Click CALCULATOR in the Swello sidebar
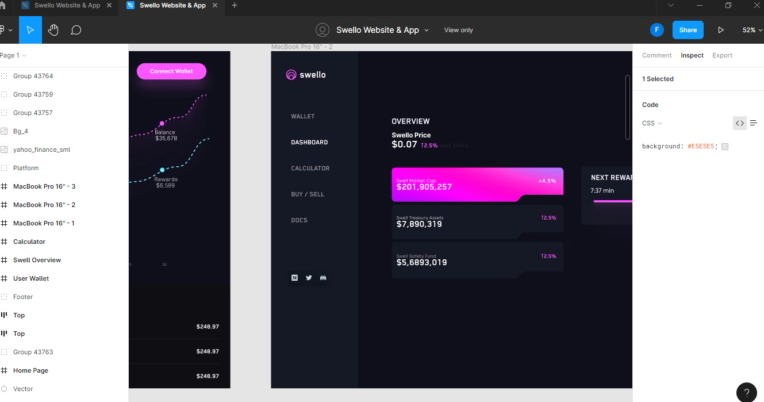This screenshot has height=402, width=764. click(x=310, y=168)
